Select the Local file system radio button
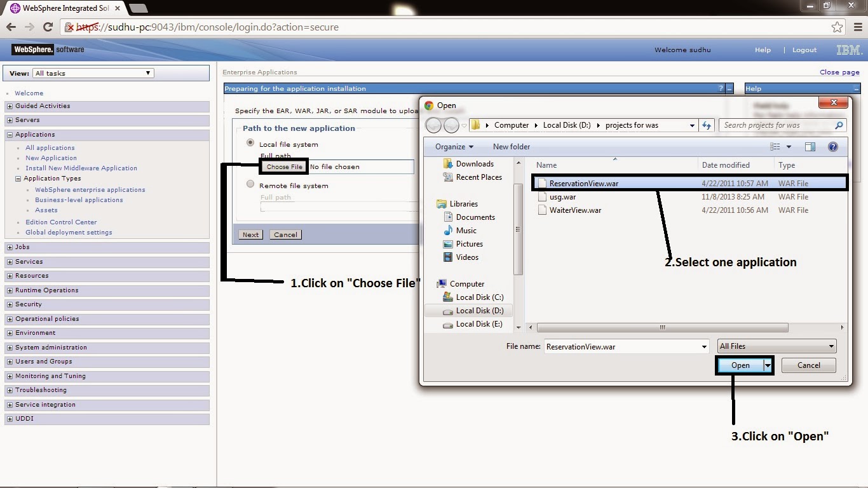868x488 pixels. [x=250, y=142]
